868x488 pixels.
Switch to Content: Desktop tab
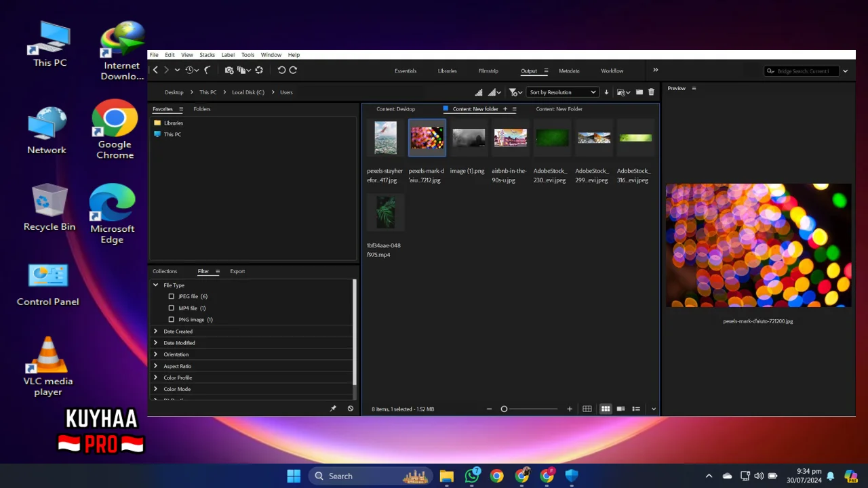396,109
